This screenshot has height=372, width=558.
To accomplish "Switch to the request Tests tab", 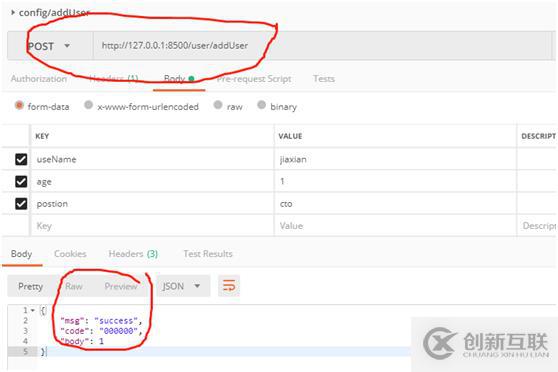I will pos(324,79).
